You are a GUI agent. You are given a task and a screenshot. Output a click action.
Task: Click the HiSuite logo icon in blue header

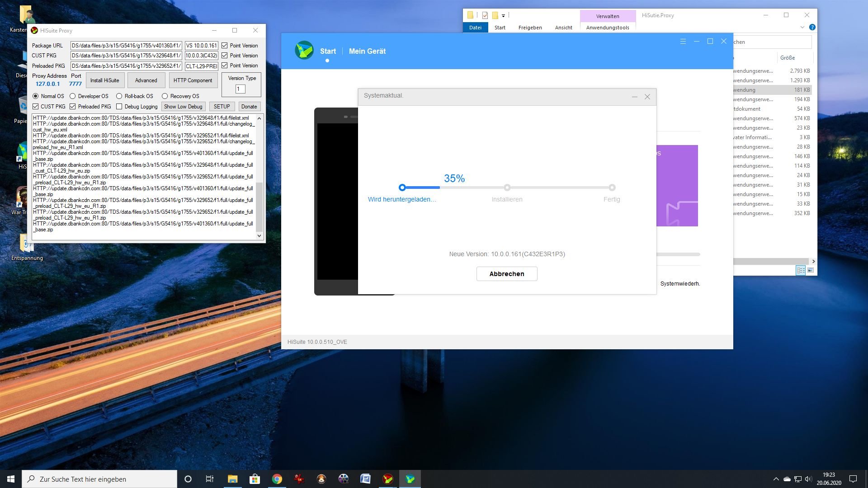click(304, 50)
